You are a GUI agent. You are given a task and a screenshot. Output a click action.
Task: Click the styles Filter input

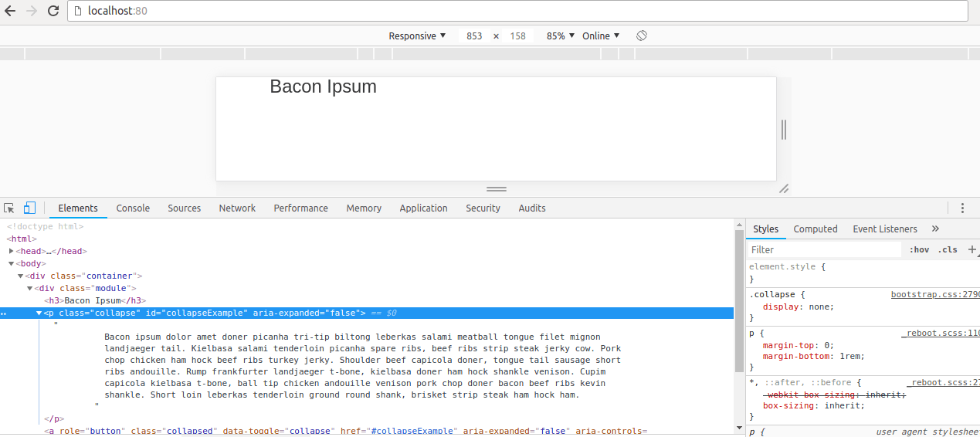click(824, 250)
